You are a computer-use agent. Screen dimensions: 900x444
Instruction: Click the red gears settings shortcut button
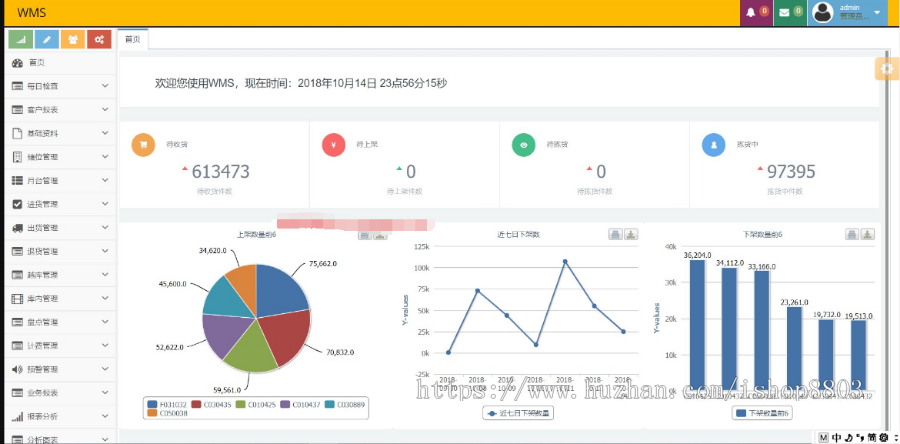(x=99, y=39)
